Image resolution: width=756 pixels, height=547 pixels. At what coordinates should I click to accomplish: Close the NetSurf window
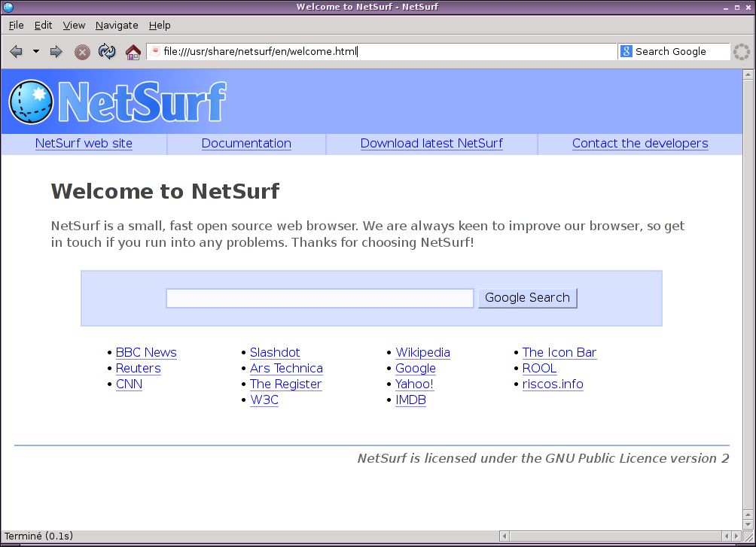click(x=748, y=8)
